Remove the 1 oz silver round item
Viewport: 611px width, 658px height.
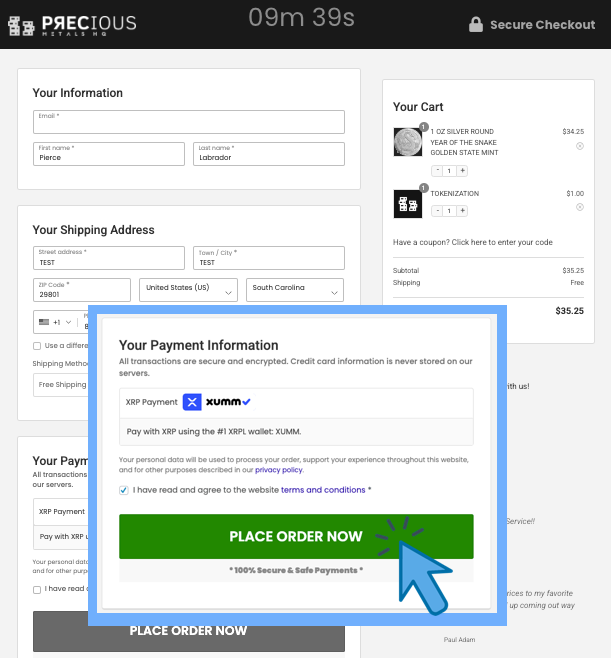click(580, 146)
